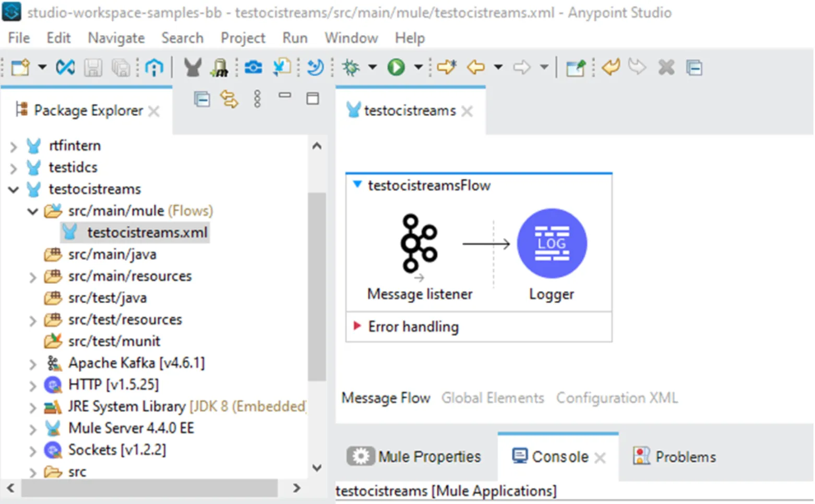Open the Debug dropdown arrow
This screenshot has width=815, height=504.
pyautogui.click(x=373, y=67)
